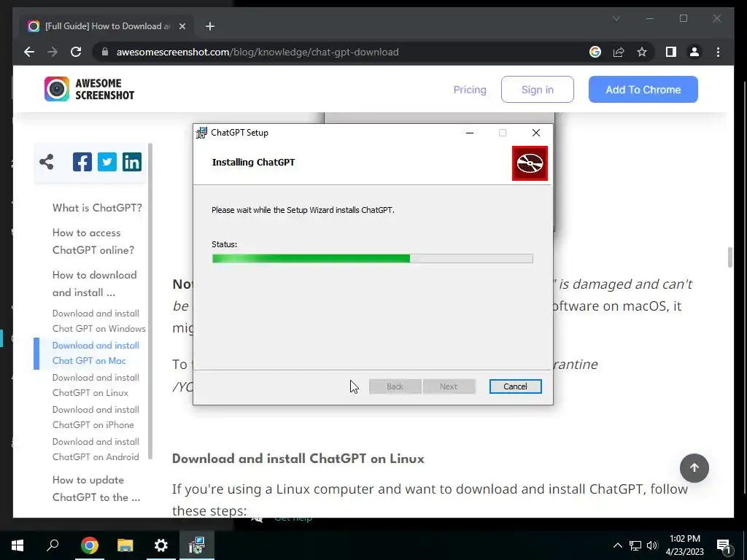The width and height of the screenshot is (747, 560).
Task: Jump to How to download and install section
Action: pyautogui.click(x=94, y=284)
